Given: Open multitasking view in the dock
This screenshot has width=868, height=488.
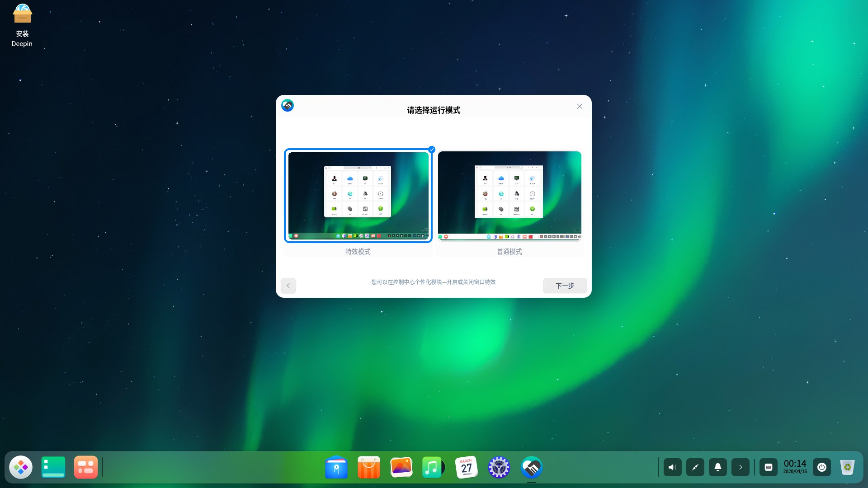Looking at the screenshot, I should click(x=86, y=467).
